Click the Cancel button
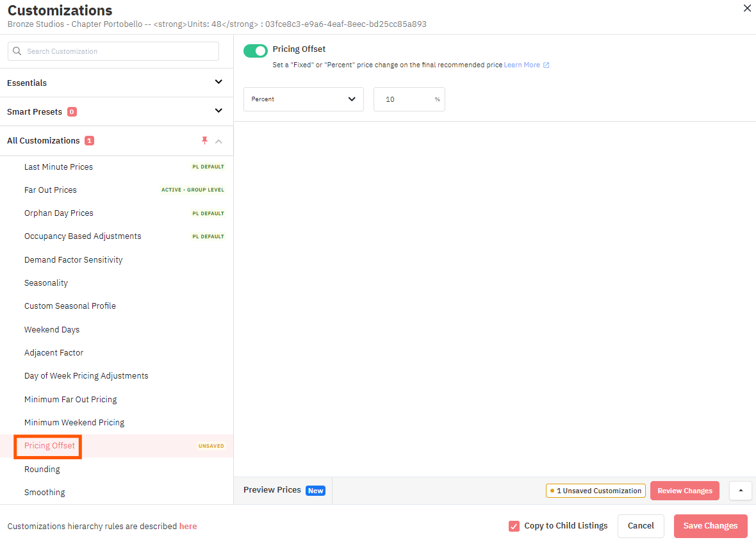Viewport: 756px width, 540px height. 641,526
